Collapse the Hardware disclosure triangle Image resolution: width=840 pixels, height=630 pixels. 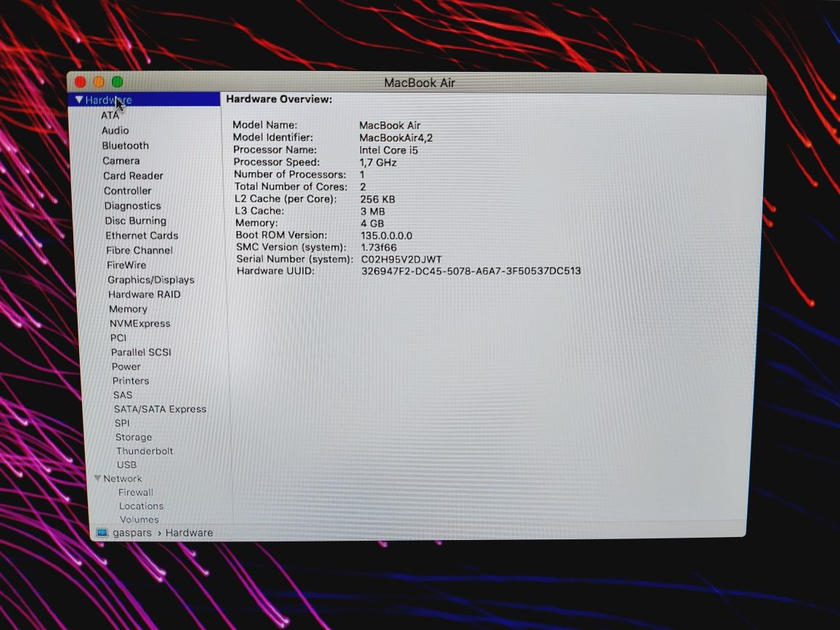click(x=79, y=100)
